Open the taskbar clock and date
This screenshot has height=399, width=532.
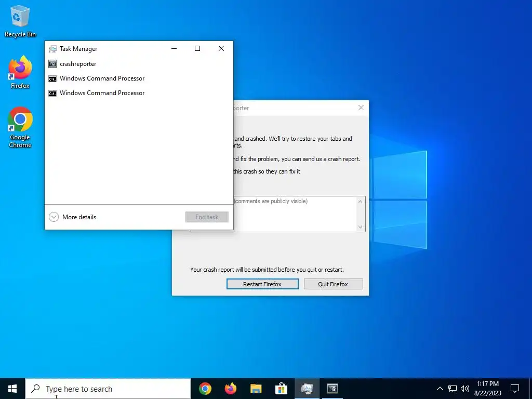click(487, 389)
